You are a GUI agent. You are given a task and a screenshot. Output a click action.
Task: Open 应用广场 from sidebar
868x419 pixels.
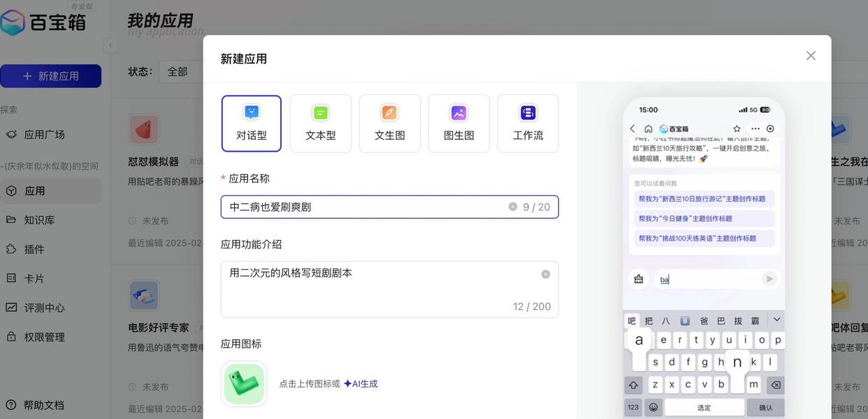44,134
